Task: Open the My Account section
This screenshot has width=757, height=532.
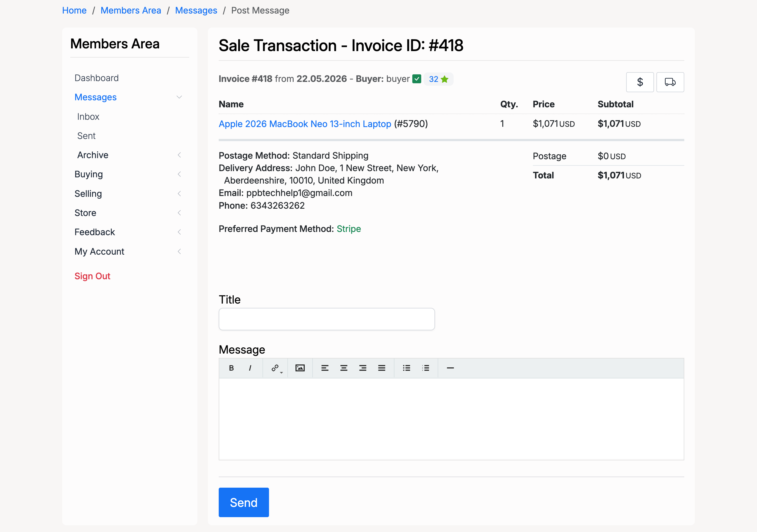Action: 99,251
